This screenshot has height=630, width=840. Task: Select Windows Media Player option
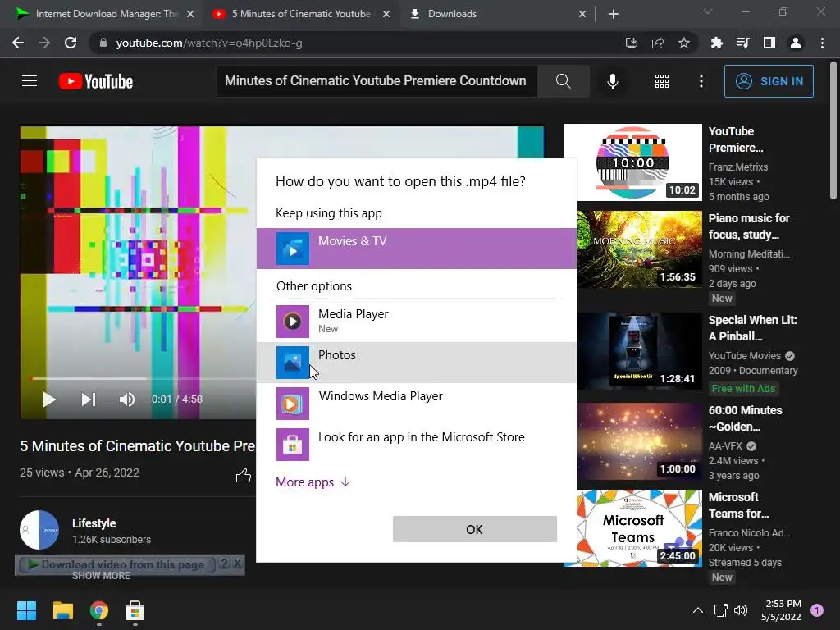(416, 404)
